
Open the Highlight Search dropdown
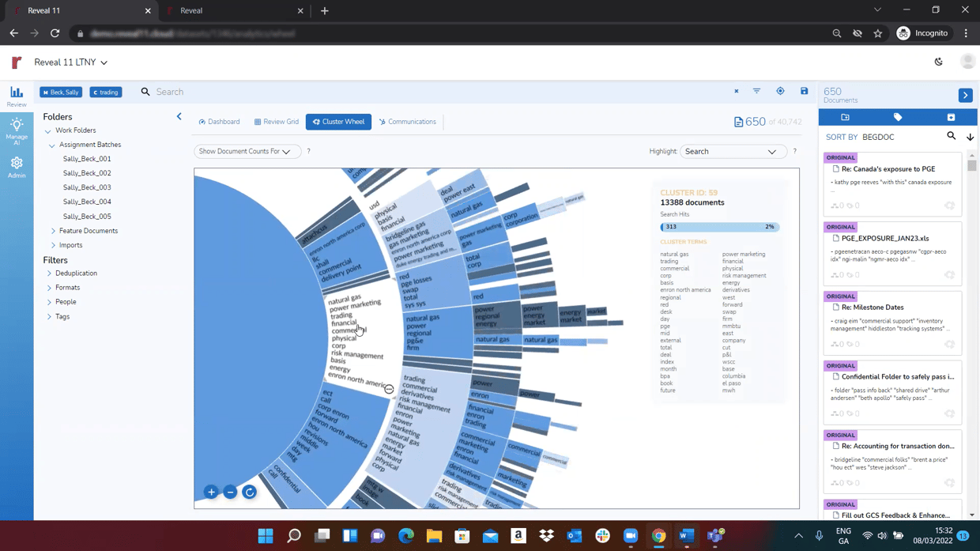click(x=733, y=151)
